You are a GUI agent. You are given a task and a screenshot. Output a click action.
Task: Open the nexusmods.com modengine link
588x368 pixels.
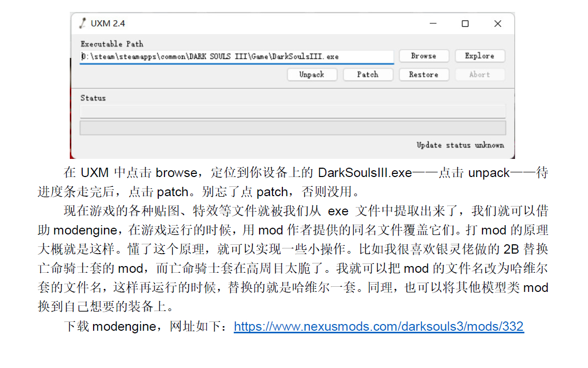point(379,327)
